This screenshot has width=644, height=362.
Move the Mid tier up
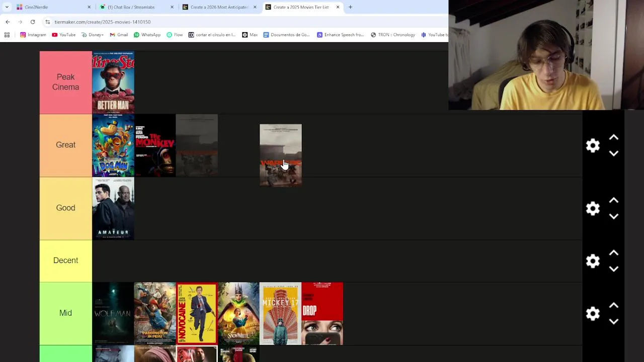(x=614, y=305)
